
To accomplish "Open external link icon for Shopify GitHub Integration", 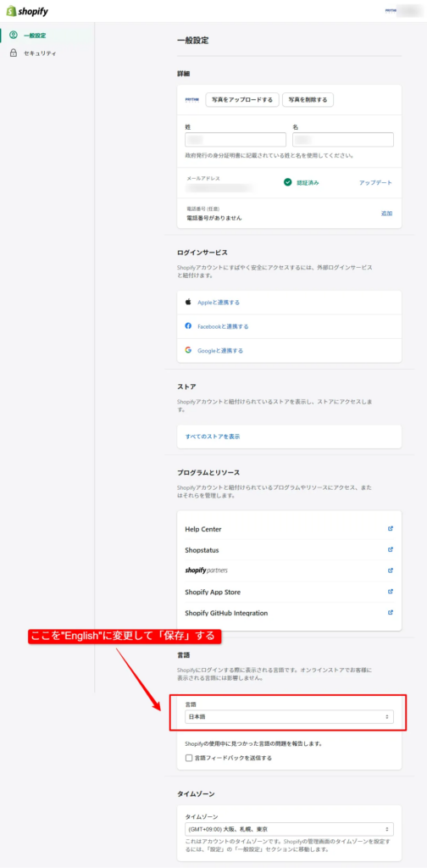I will [x=391, y=612].
